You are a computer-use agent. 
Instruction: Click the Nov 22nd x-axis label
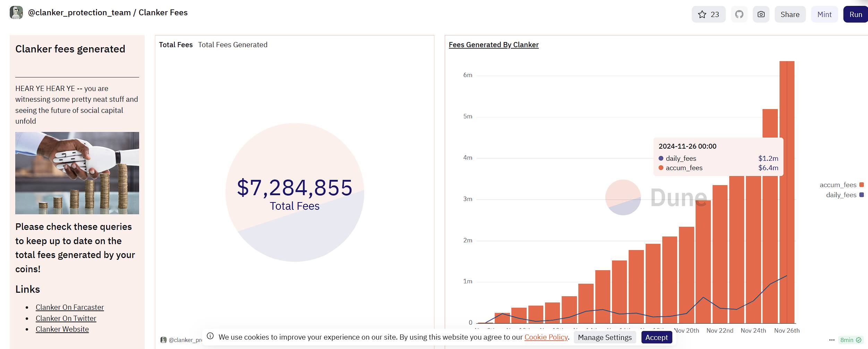tap(720, 331)
